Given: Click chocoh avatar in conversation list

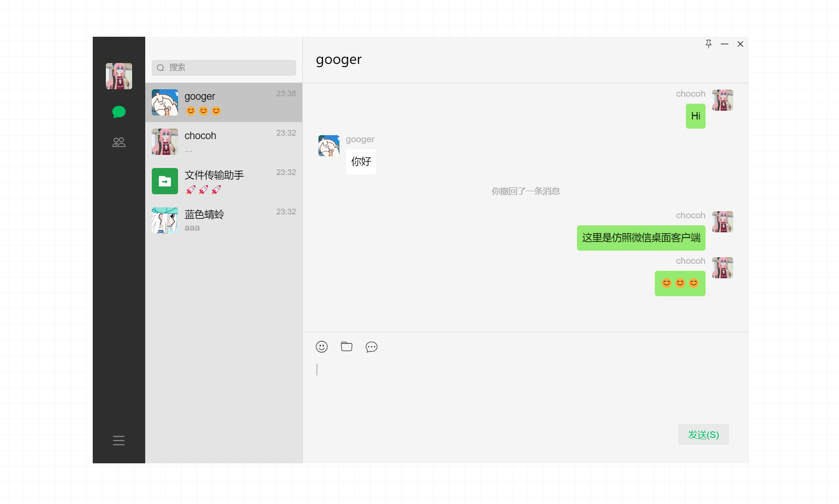Looking at the screenshot, I should (165, 142).
